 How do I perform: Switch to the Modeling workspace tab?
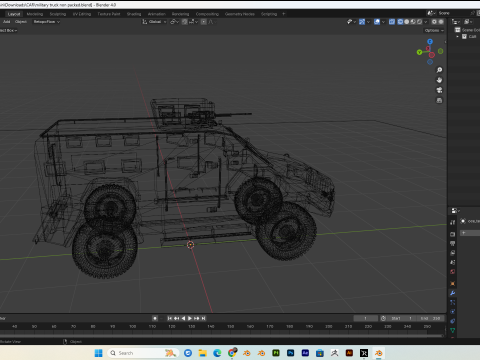tap(35, 14)
